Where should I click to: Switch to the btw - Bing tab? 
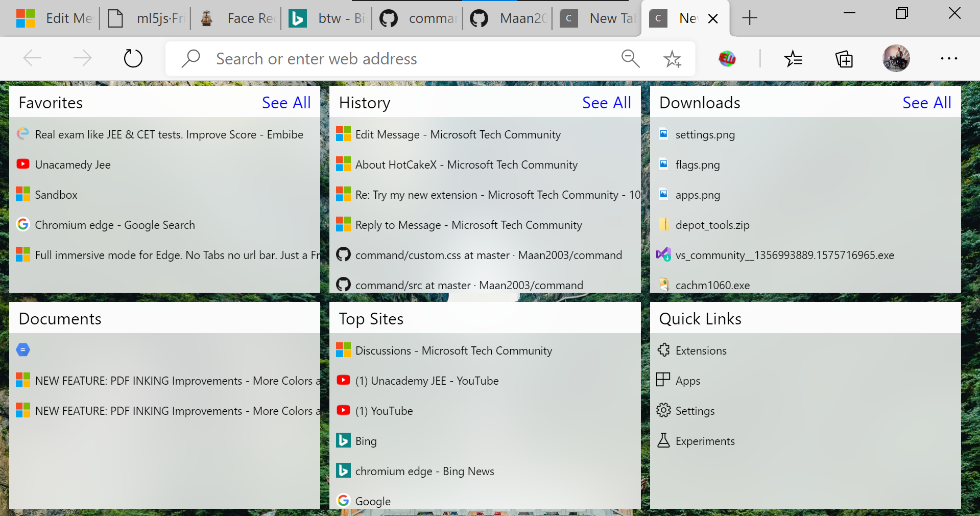click(327, 18)
